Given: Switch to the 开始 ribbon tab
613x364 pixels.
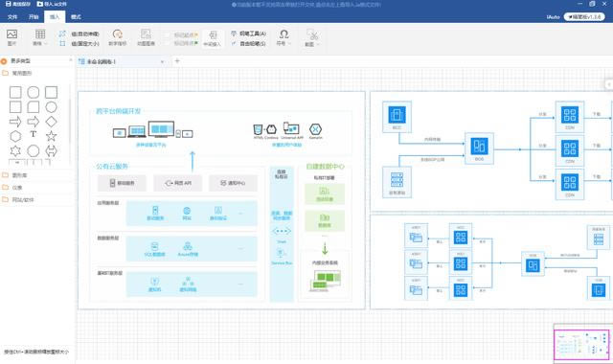Looking at the screenshot, I should pos(34,17).
